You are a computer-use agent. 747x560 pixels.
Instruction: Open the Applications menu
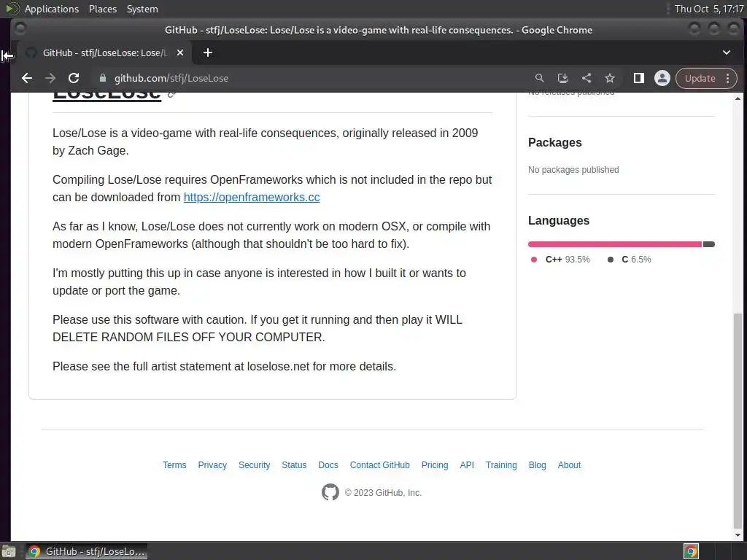(52, 9)
